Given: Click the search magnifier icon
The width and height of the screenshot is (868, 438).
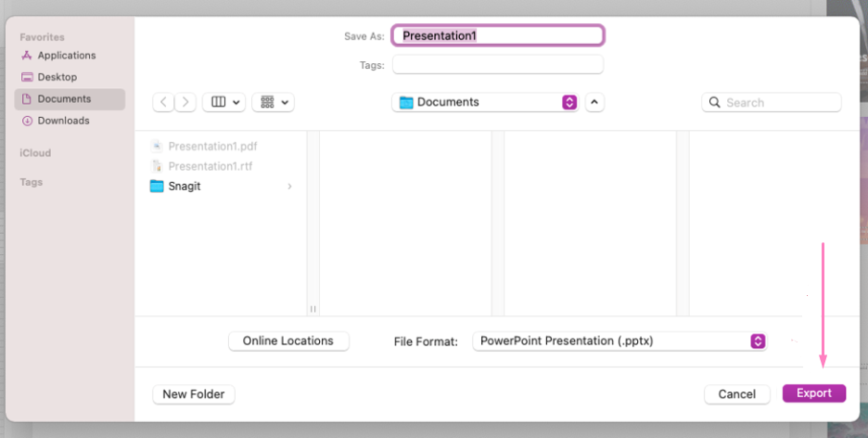Looking at the screenshot, I should tap(715, 102).
